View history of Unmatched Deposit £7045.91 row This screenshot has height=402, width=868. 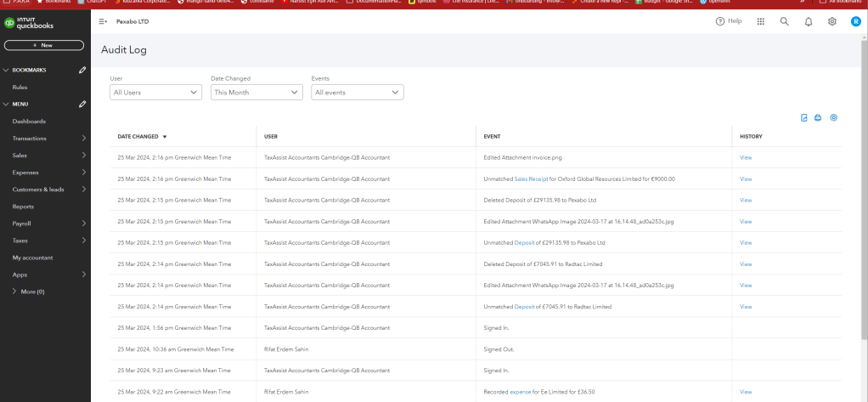(x=746, y=307)
